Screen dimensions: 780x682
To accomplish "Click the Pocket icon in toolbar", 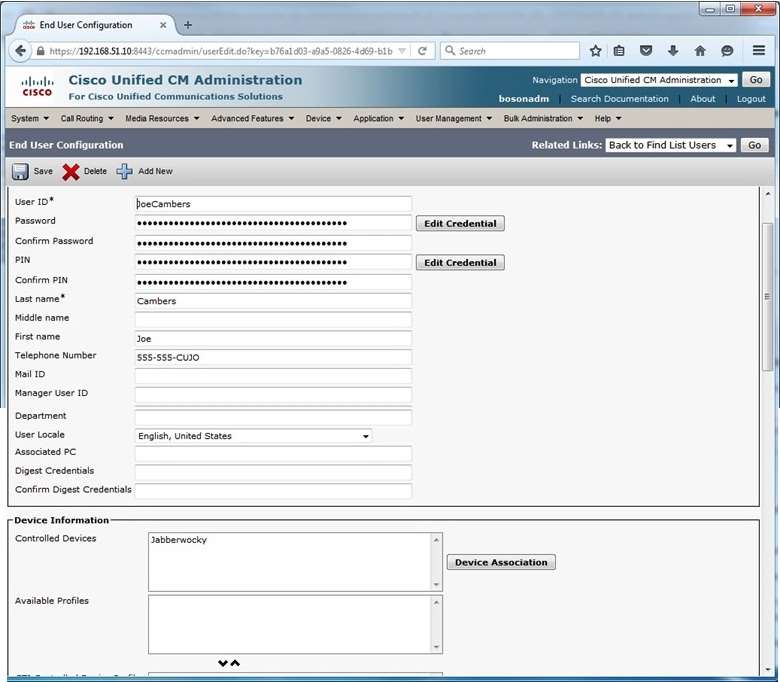I will click(x=646, y=51).
